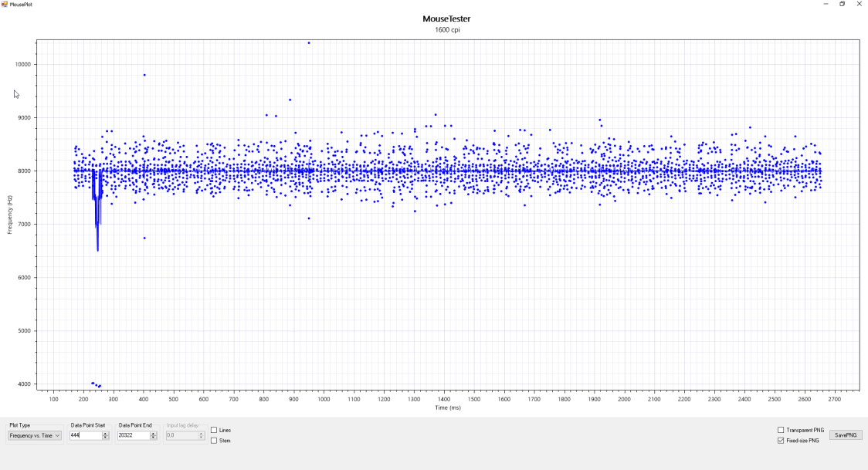The height and width of the screenshot is (470, 868).
Task: Open the Plot Type dropdown
Action: click(35, 436)
